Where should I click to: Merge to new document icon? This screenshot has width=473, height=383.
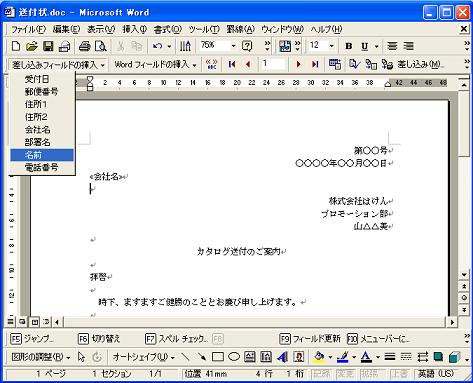coord(371,64)
